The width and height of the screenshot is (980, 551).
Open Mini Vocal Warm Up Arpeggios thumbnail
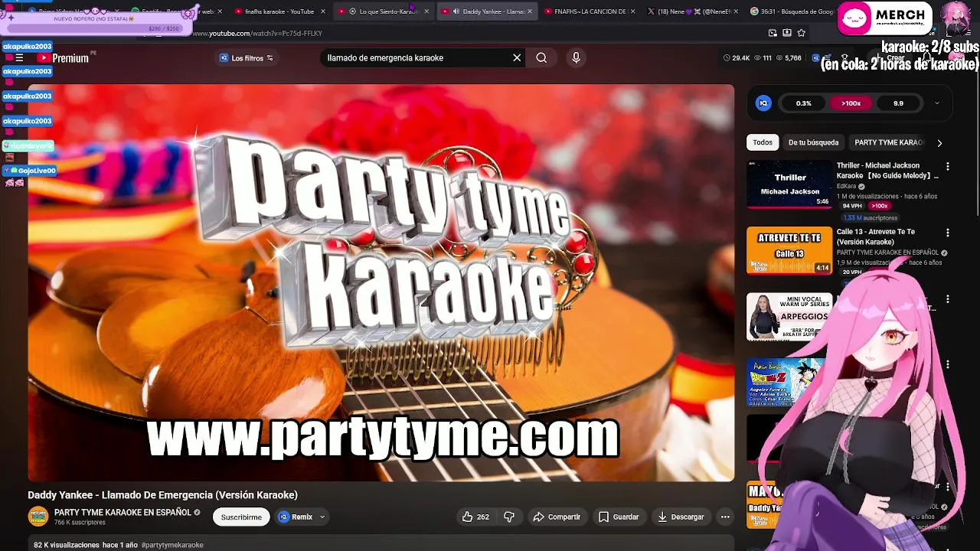[x=789, y=317]
